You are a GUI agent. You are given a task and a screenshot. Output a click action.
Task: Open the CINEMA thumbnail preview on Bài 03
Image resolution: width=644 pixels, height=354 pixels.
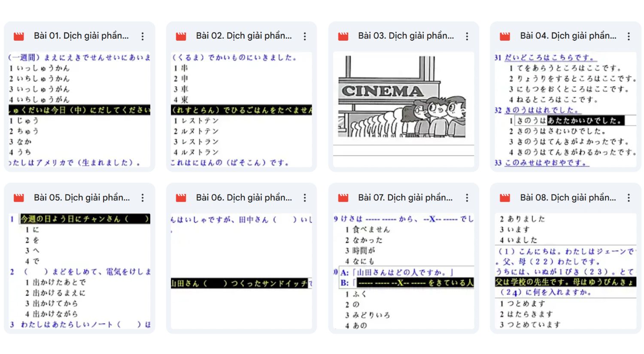(x=404, y=109)
